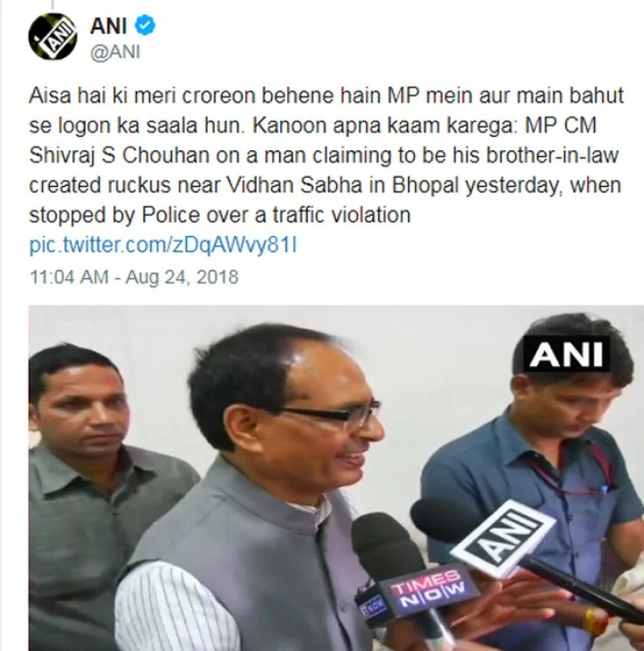Click the ANI display name
The height and width of the screenshot is (651, 644).
point(108,26)
